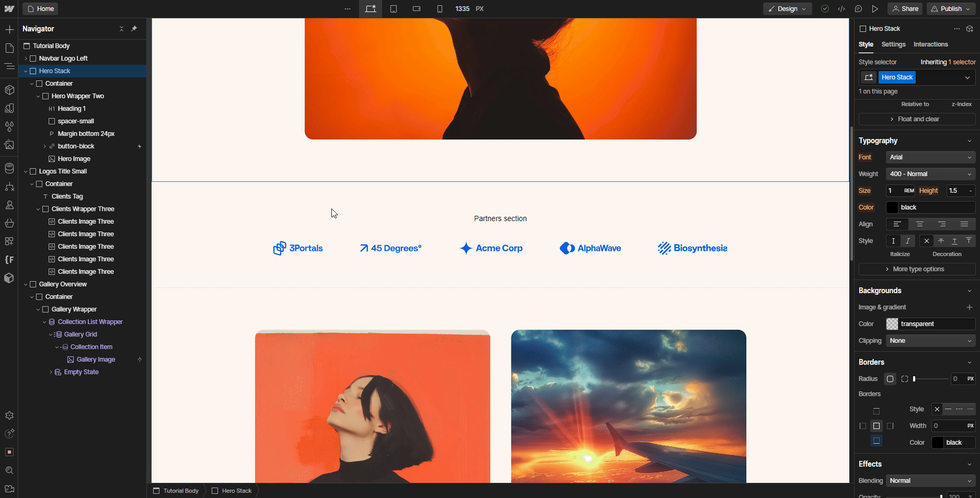Switch to the tablet breakpoint view
The width and height of the screenshot is (980, 498).
(x=394, y=9)
